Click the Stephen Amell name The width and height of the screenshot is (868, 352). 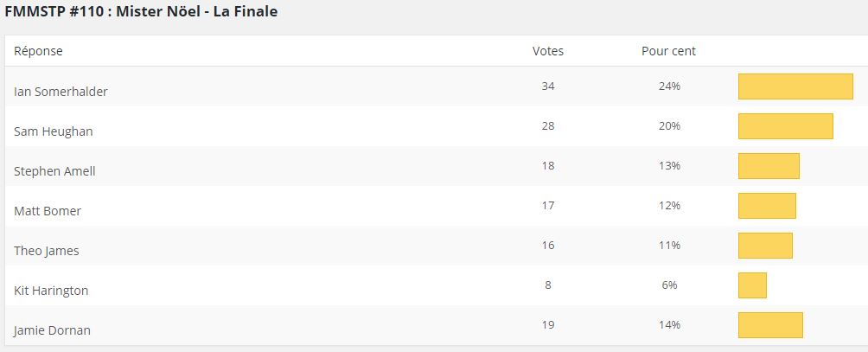(54, 170)
